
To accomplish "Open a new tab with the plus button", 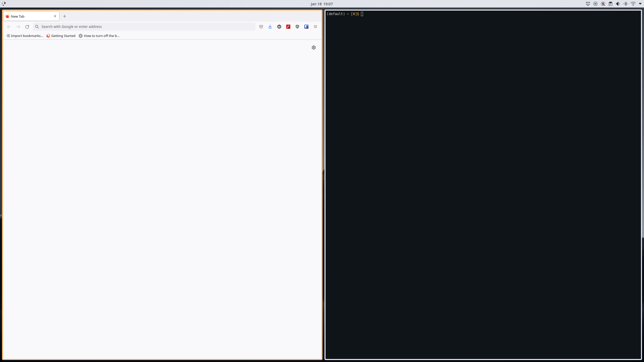I will click(x=65, y=16).
